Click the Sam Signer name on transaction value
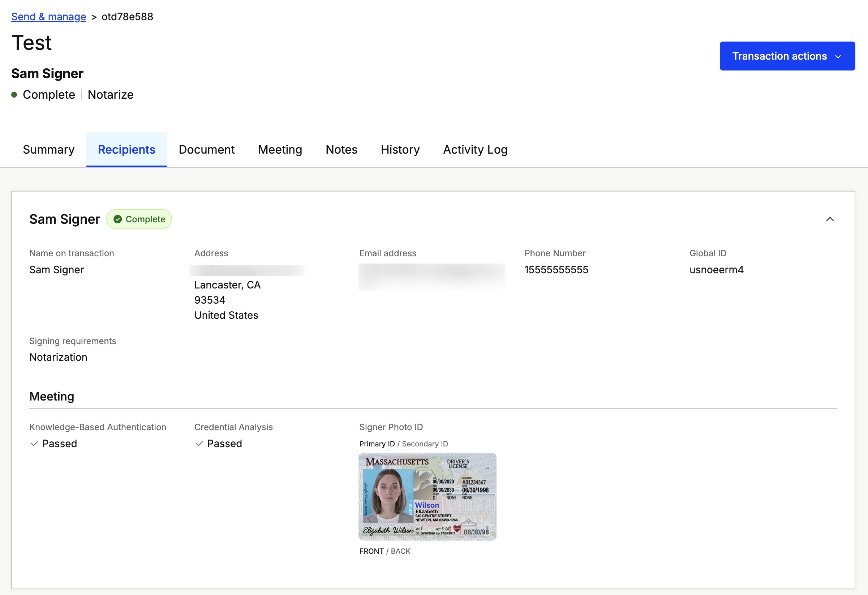868x595 pixels. coord(56,270)
